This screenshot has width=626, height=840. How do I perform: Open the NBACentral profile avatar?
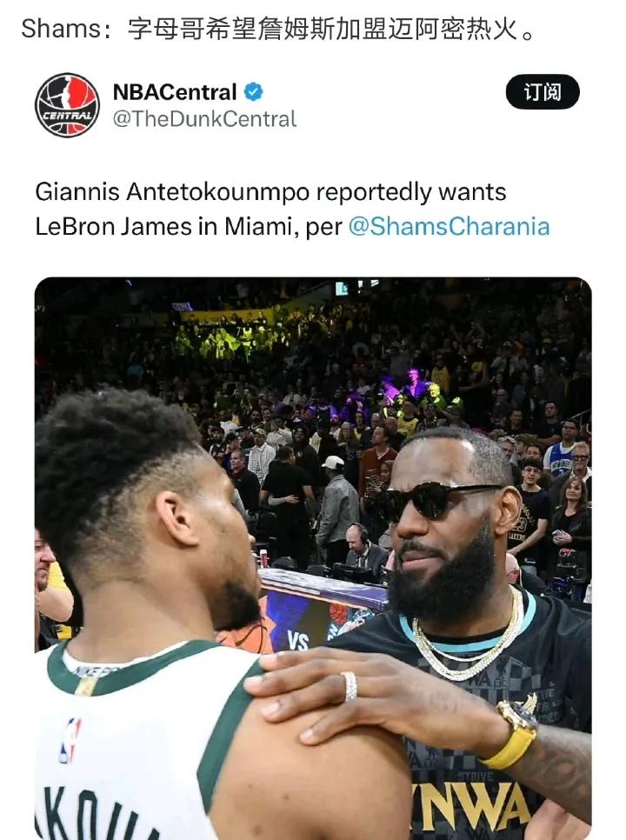pos(67,105)
